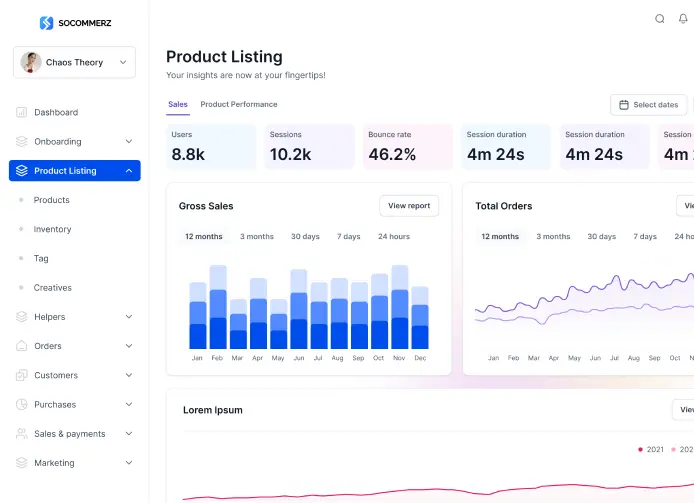The width and height of the screenshot is (694, 504).
Task: Select 12 months in Gross Sales
Action: (204, 237)
